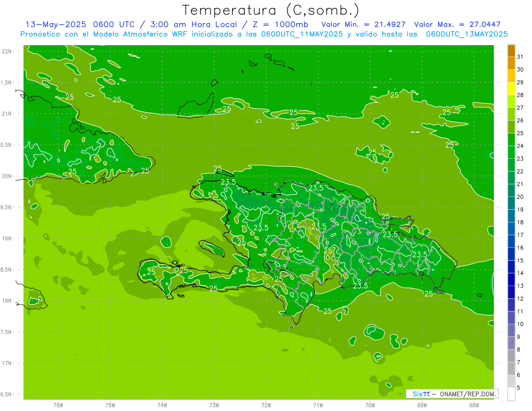
Task: Pick the legend swatch between 30 and 31
Action: tap(511, 63)
